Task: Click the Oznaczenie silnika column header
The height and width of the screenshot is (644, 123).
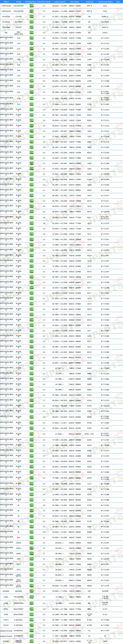Action: pyautogui.click(x=105, y=2)
